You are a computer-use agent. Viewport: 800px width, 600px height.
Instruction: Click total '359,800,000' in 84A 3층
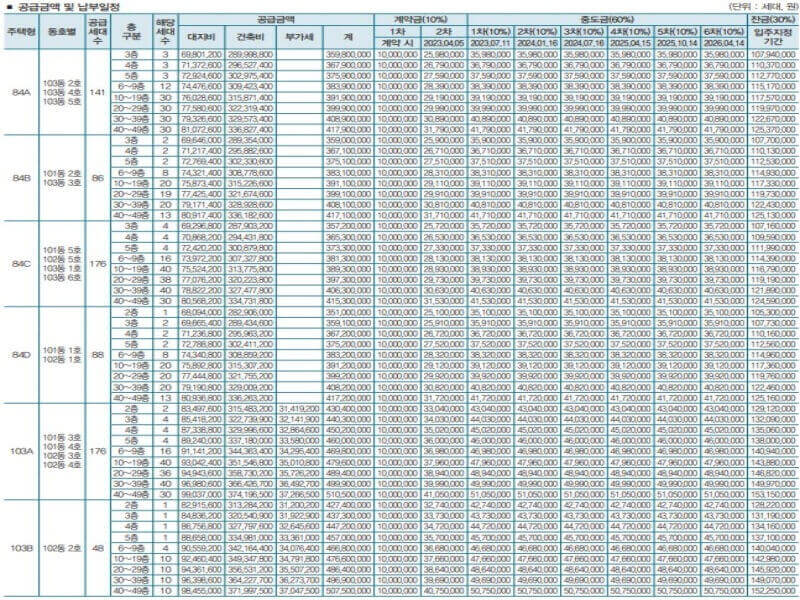click(348, 55)
